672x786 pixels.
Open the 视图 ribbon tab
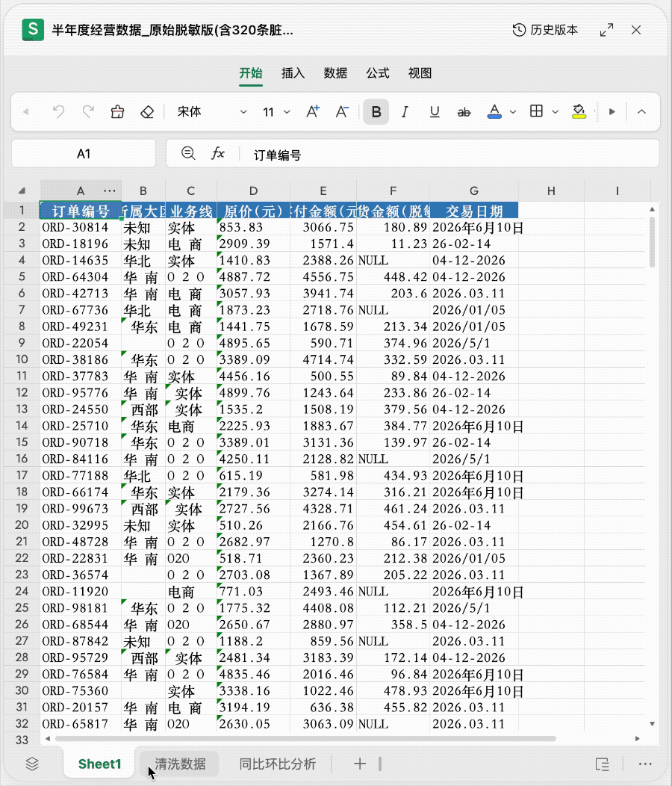click(420, 73)
